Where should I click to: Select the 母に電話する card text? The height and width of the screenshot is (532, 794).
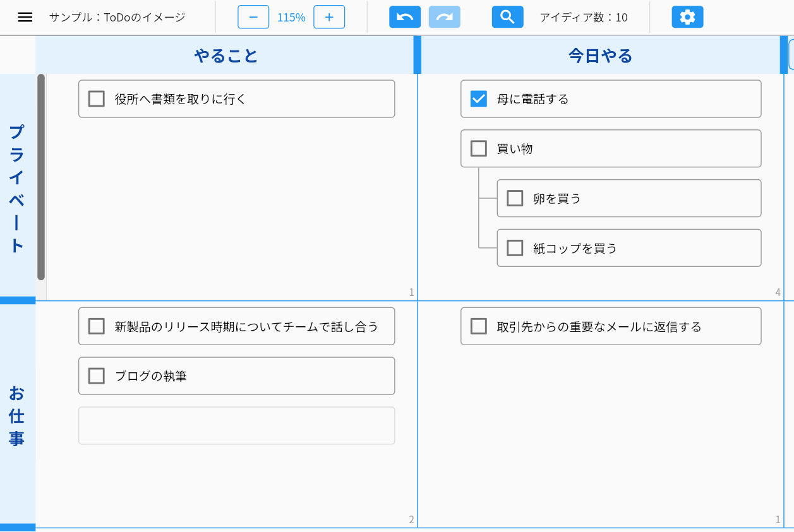tap(533, 99)
